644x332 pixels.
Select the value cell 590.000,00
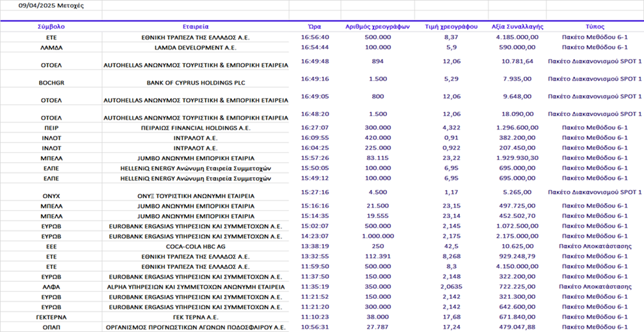pyautogui.click(x=518, y=48)
